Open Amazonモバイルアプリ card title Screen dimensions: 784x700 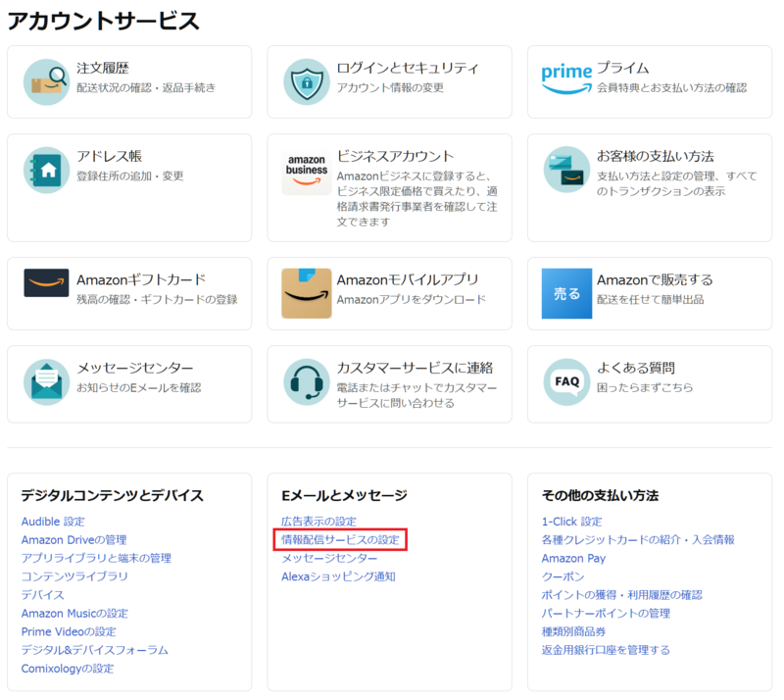pyautogui.click(x=408, y=279)
